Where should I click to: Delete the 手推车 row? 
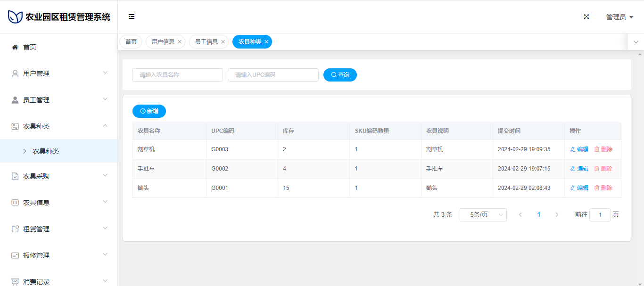[603, 169]
